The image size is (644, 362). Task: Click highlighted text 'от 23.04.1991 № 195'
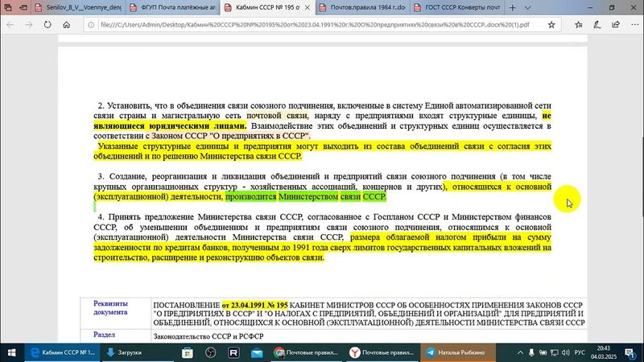pyautogui.click(x=254, y=306)
